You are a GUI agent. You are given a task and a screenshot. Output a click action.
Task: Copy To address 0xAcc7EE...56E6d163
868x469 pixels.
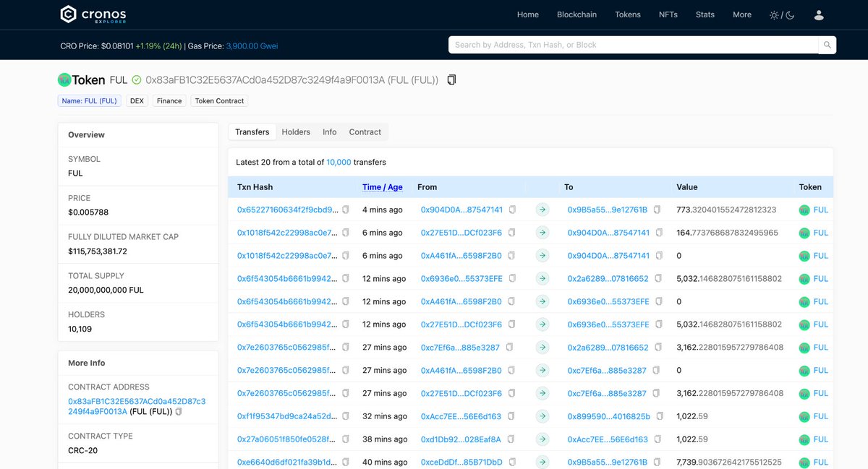[658, 439]
